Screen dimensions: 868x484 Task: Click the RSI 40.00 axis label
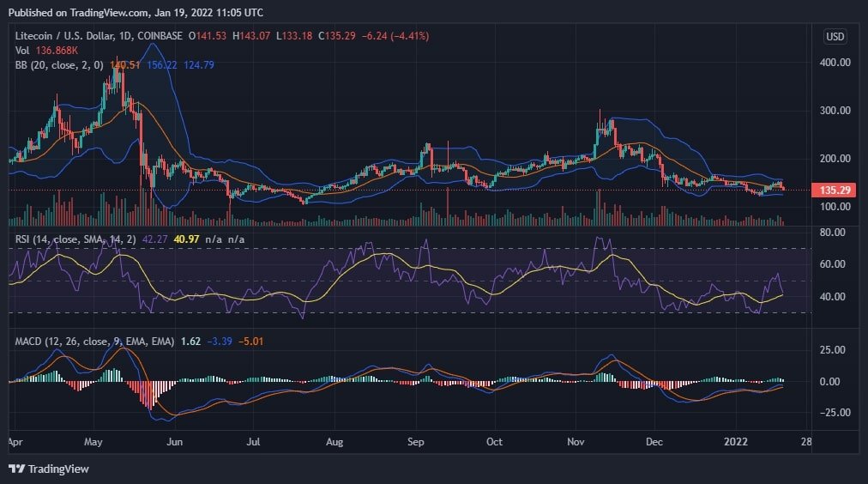point(832,297)
